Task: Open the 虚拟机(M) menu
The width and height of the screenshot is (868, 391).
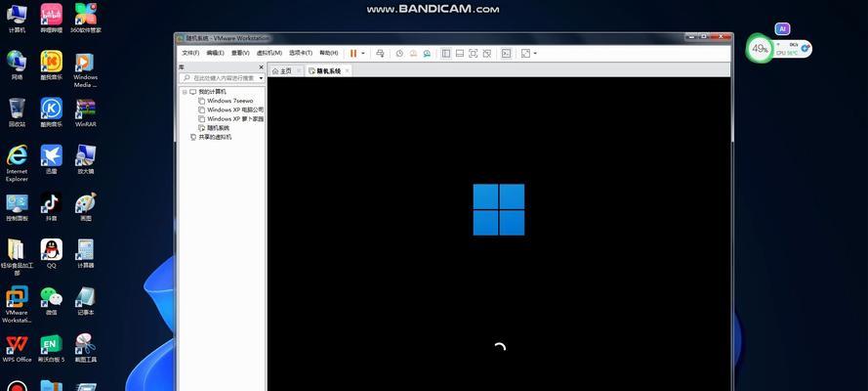Action: (269, 53)
